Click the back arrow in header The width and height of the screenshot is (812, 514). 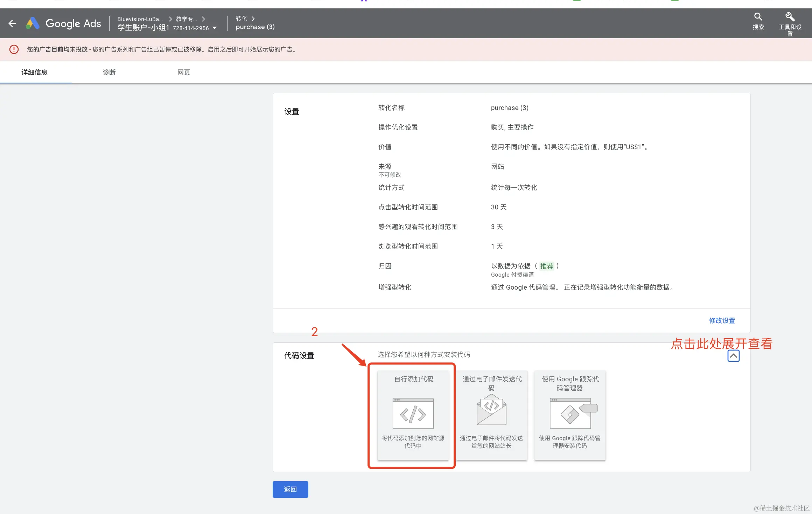[12, 23]
